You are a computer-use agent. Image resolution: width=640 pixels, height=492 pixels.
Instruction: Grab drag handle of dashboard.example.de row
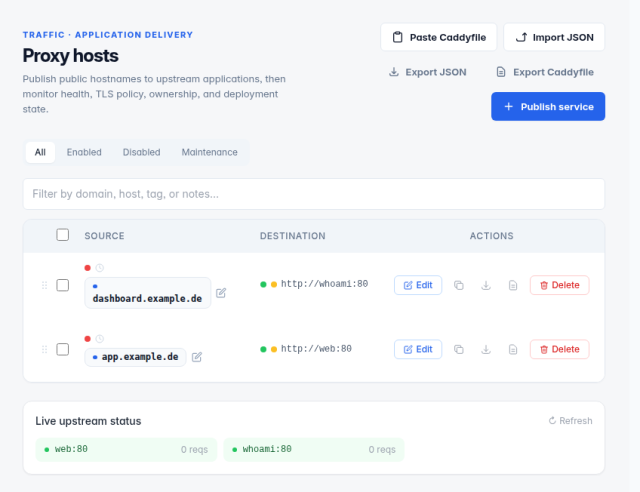(x=44, y=285)
